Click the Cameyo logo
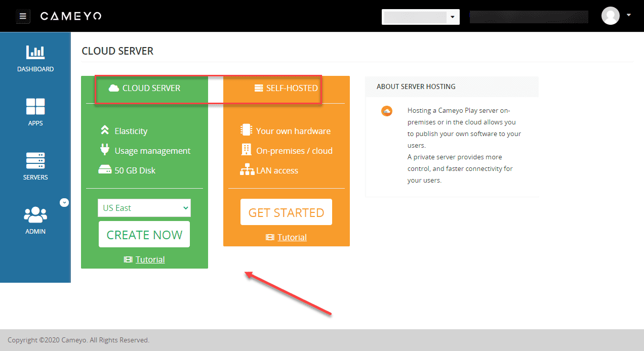644x351 pixels. coord(71,16)
